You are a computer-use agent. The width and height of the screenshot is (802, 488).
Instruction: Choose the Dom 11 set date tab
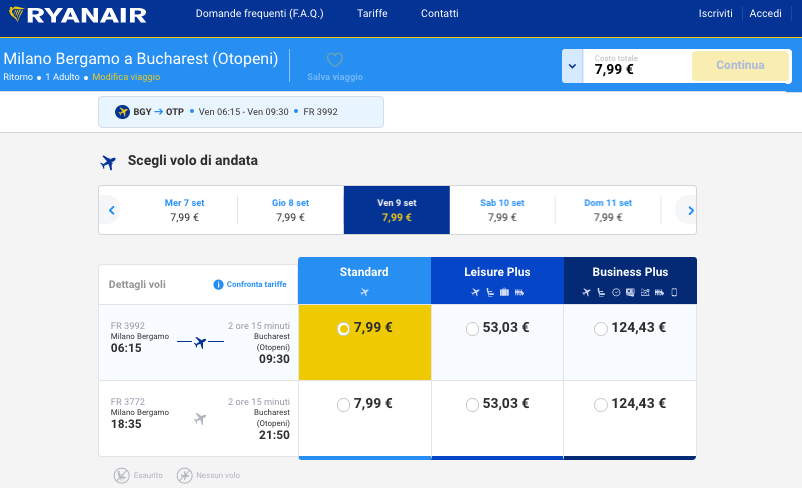pyautogui.click(x=608, y=210)
